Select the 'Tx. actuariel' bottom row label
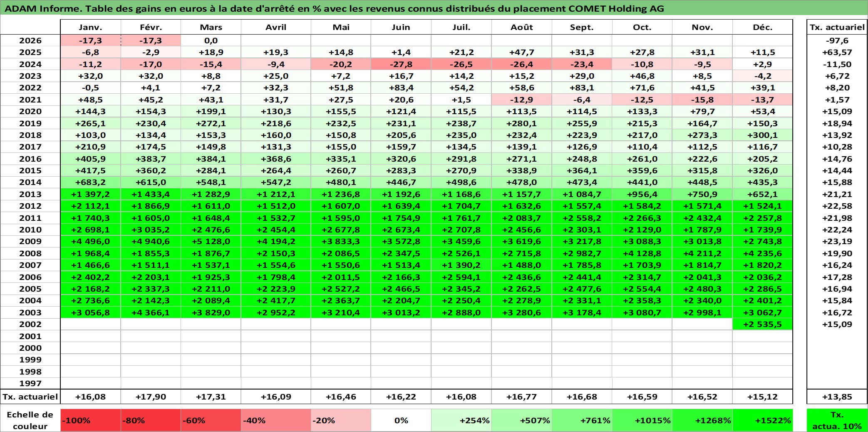The width and height of the screenshot is (868, 432). pos(30,397)
